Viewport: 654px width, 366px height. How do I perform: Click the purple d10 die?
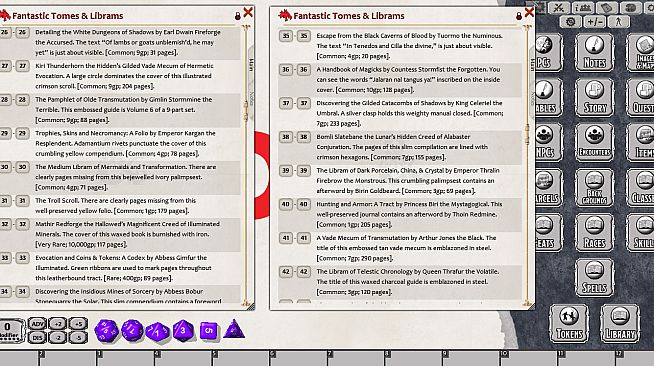click(157, 332)
